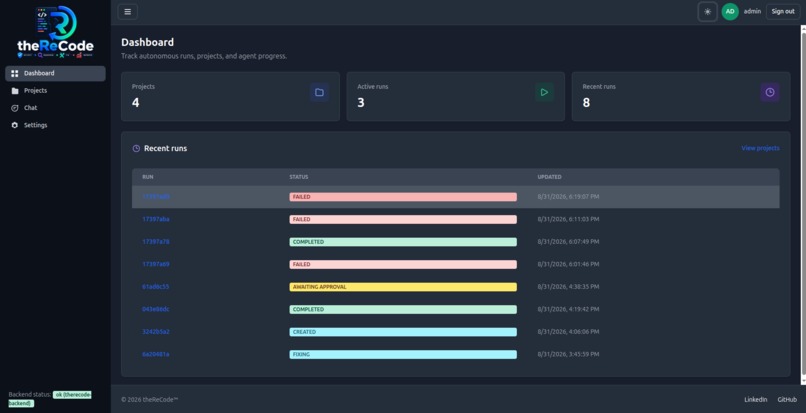
Task: Open the AD user avatar
Action: (730, 11)
